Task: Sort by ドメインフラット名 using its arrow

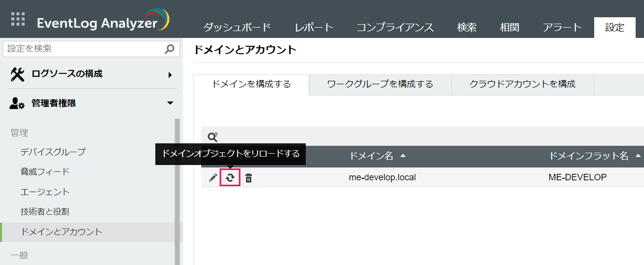Action: point(638,156)
